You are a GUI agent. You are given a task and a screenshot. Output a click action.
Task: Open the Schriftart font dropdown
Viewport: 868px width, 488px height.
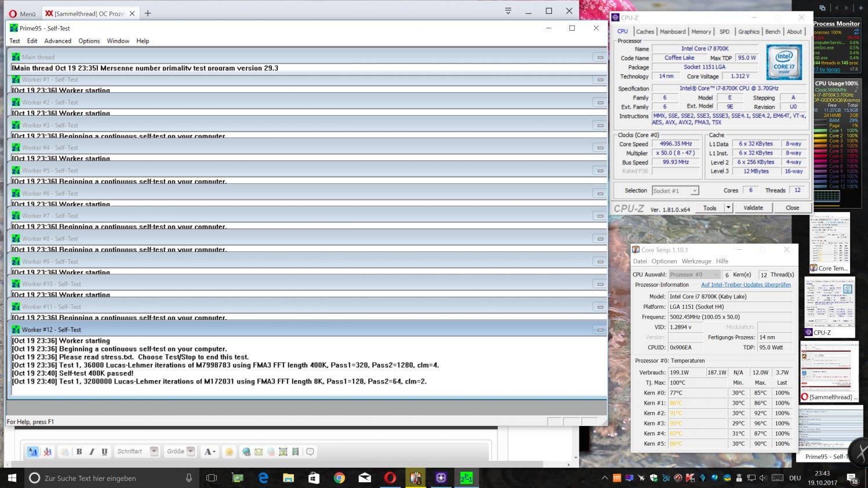pyautogui.click(x=137, y=451)
